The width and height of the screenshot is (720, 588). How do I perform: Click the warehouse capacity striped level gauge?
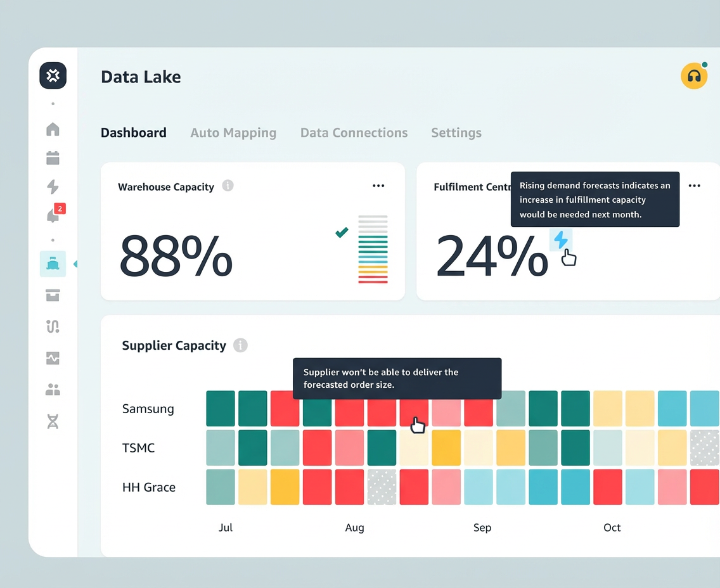[373, 249]
